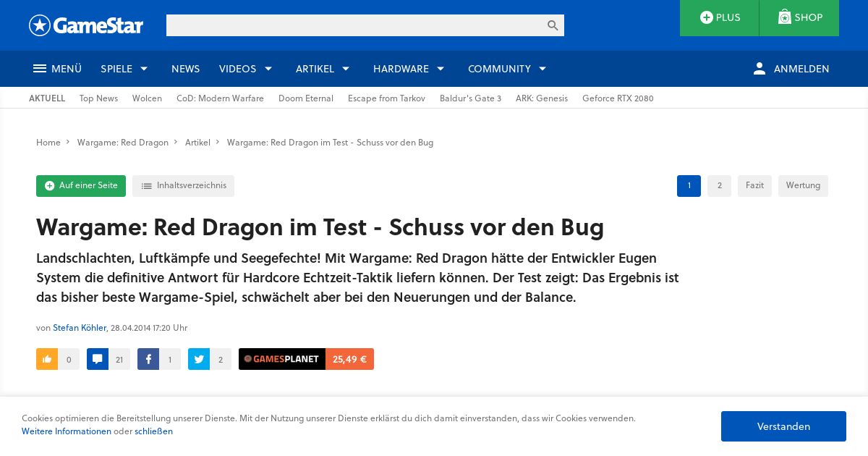Click the thumbs-up like icon

(x=47, y=359)
